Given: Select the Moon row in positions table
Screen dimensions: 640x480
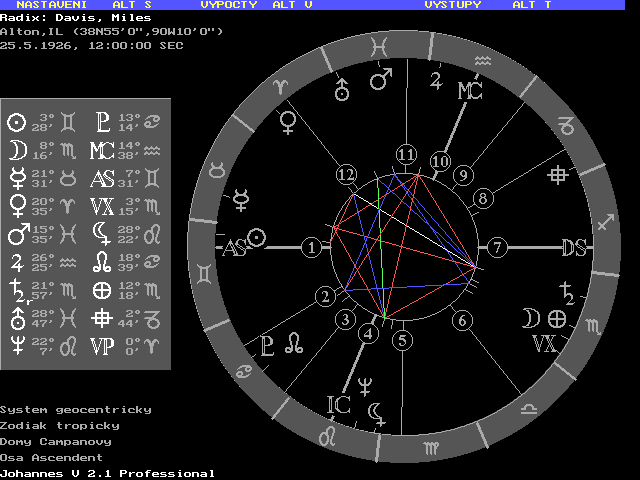Looking at the screenshot, I should click(x=40, y=150).
